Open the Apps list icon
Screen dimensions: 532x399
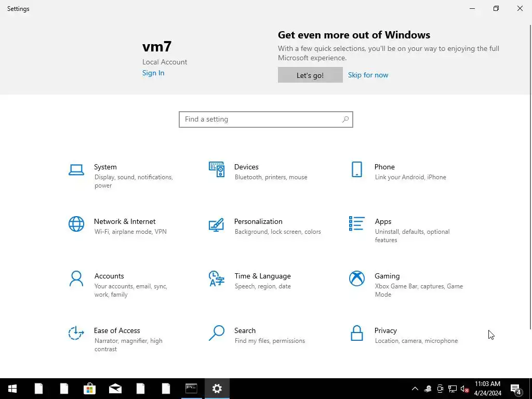point(356,223)
